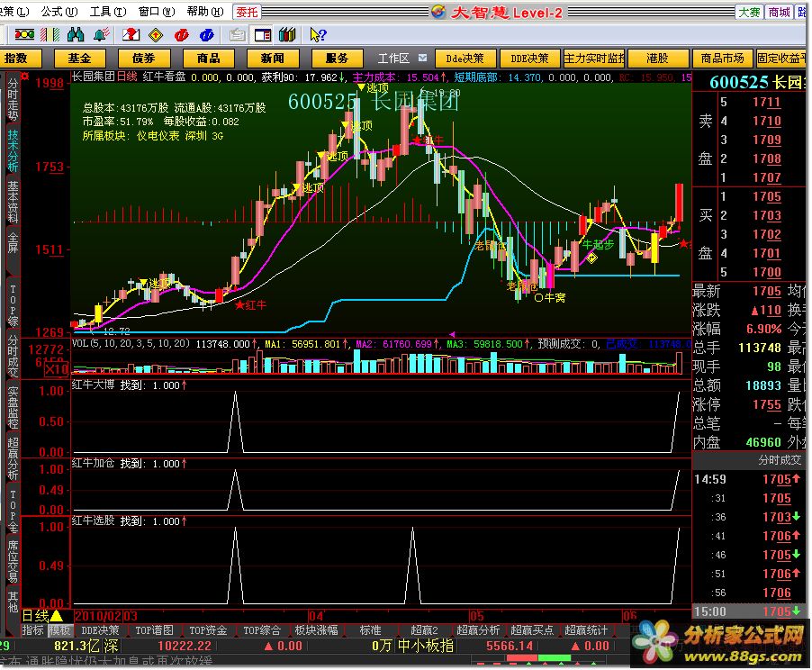
Task: Click the 商品市场 button
Action: (722, 58)
